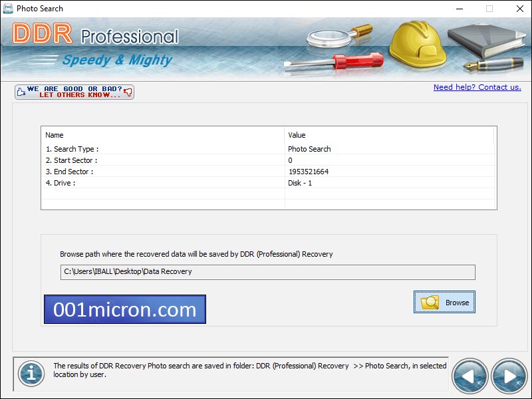Click the back arrow navigation button
The width and height of the screenshot is (532, 399).
click(469, 376)
